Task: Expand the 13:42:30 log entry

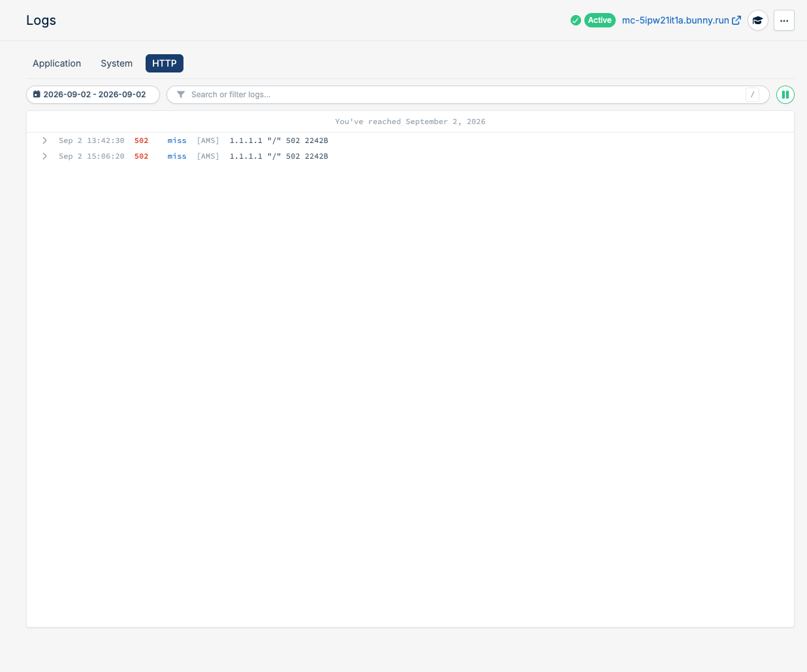Action: (x=44, y=140)
